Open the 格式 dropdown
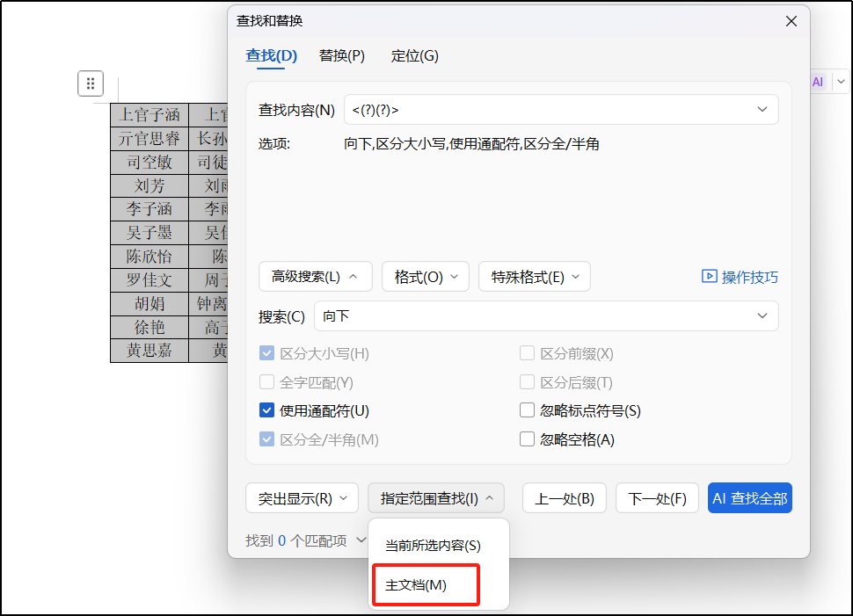The width and height of the screenshot is (853, 616). (426, 276)
